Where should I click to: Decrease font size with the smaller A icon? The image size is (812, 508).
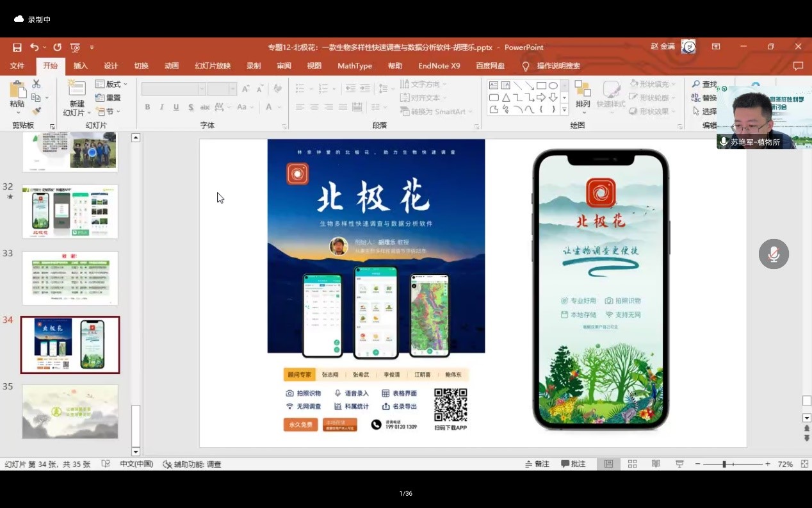(261, 89)
